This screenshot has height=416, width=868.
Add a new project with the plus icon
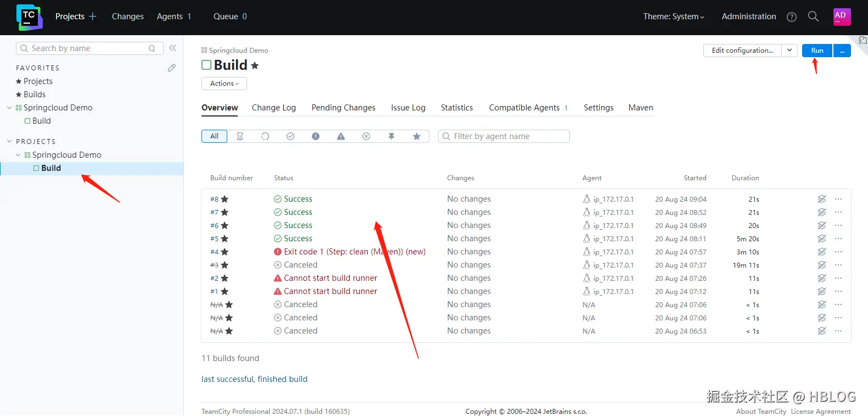pos(93,16)
